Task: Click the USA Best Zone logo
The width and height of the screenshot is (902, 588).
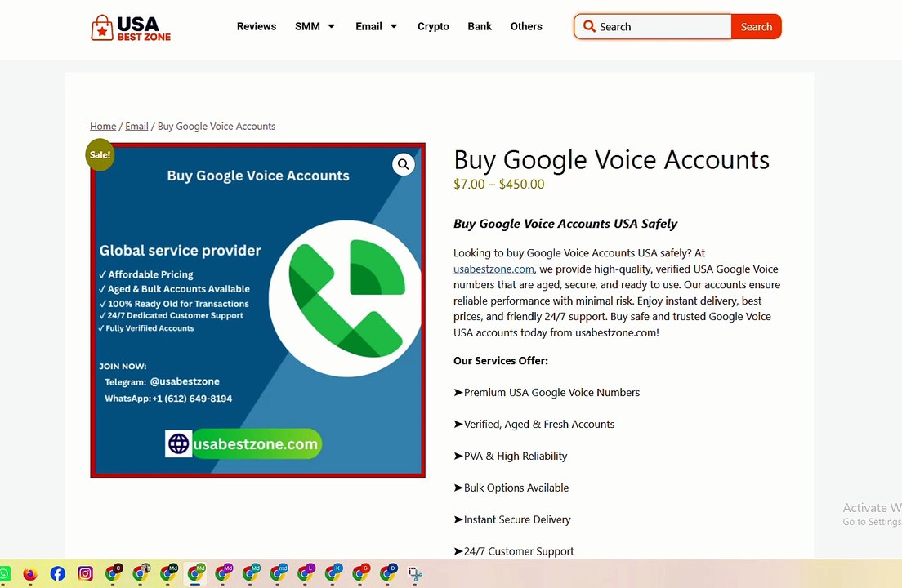Action: click(x=131, y=28)
